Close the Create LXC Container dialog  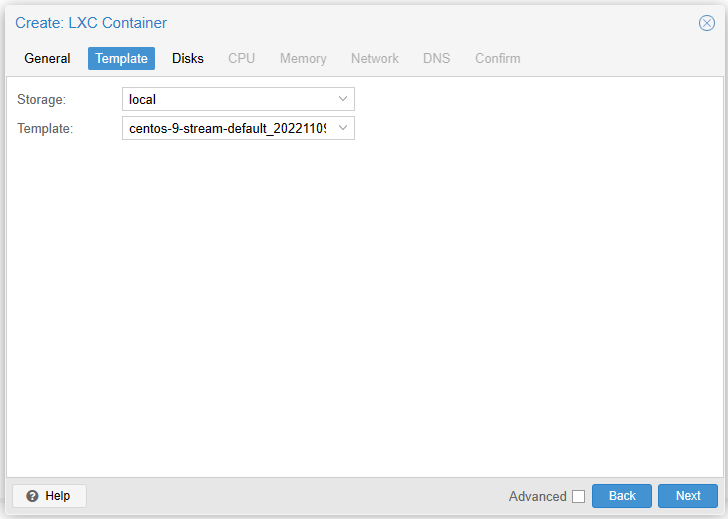click(706, 22)
